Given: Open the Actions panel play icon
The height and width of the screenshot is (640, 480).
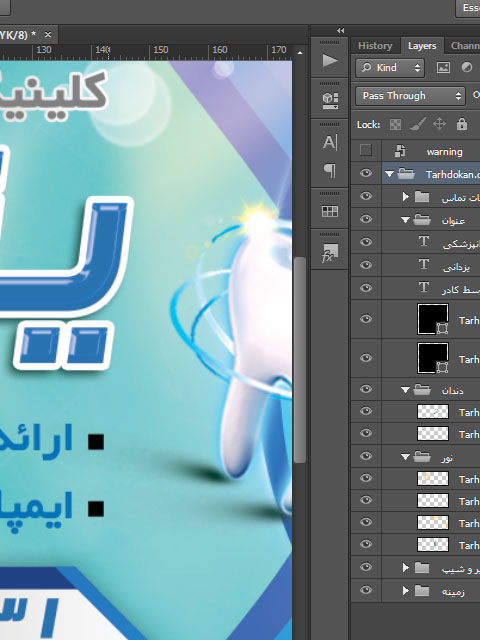Looking at the screenshot, I should point(330,60).
